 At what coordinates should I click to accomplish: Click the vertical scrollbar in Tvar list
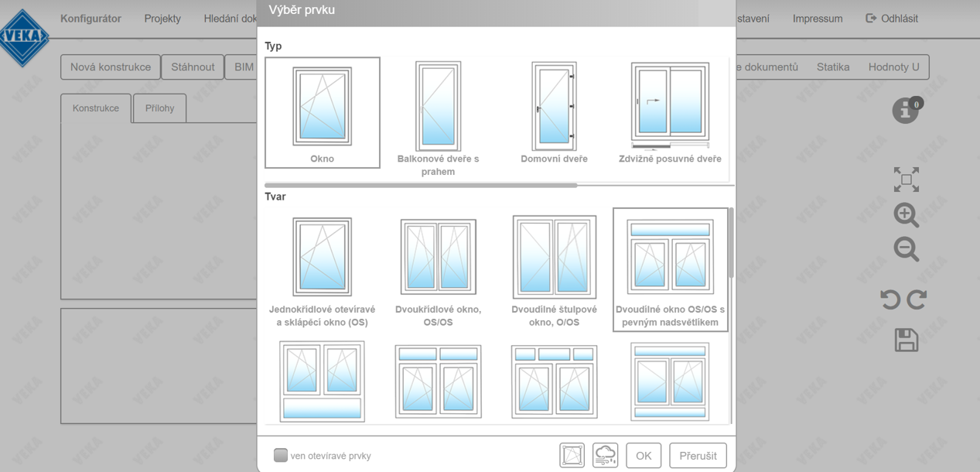pos(731,244)
